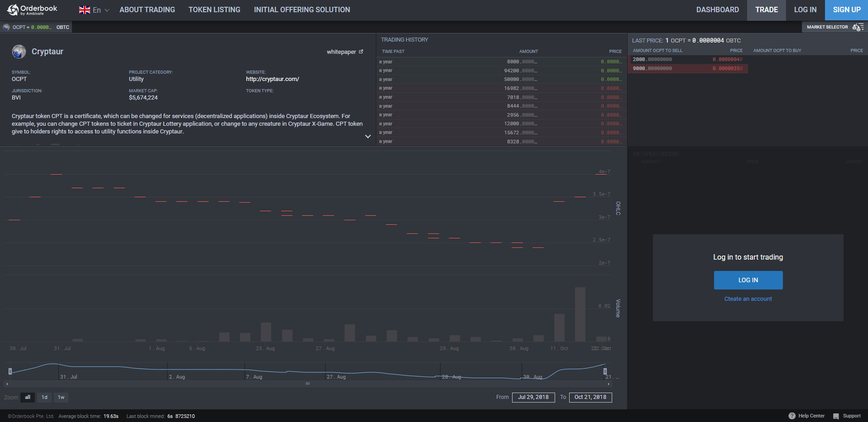Enable the all zoom range
Image resolution: width=868 pixels, height=422 pixels.
point(27,397)
